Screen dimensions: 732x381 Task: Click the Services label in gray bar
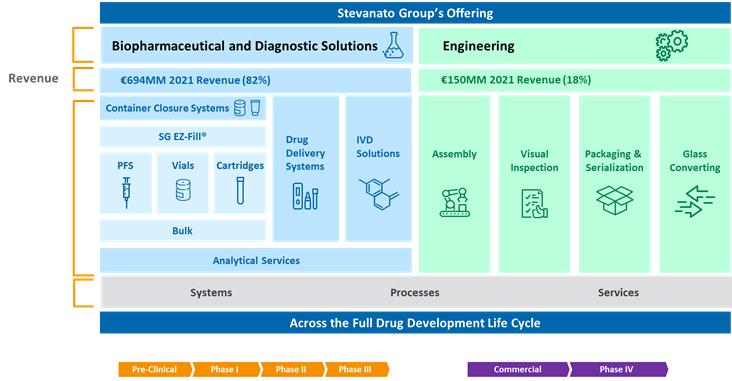[x=619, y=293]
